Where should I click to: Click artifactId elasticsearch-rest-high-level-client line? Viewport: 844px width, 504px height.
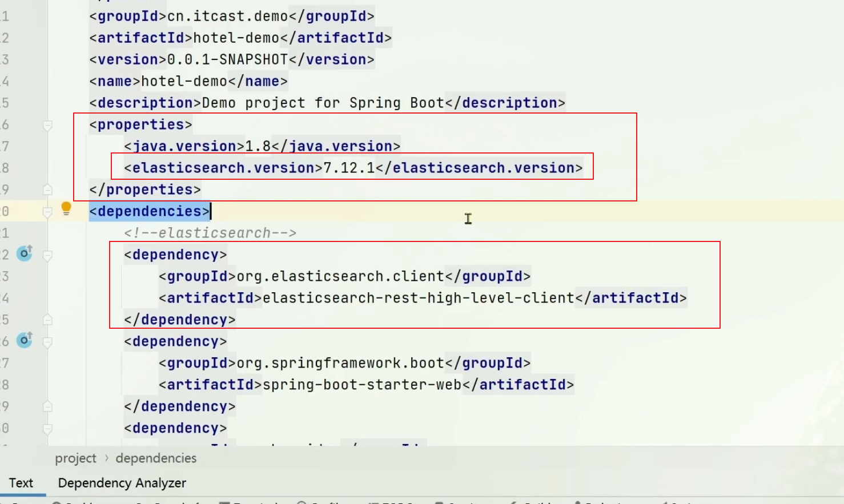tap(423, 298)
